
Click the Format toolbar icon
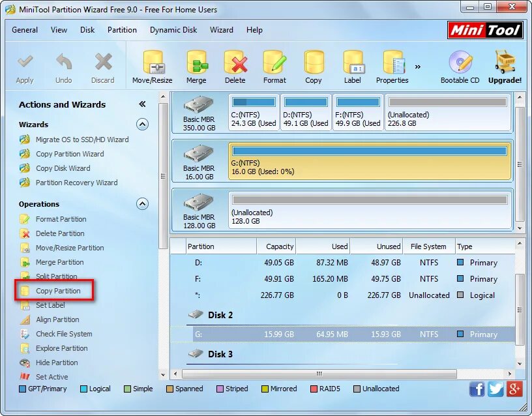click(274, 62)
